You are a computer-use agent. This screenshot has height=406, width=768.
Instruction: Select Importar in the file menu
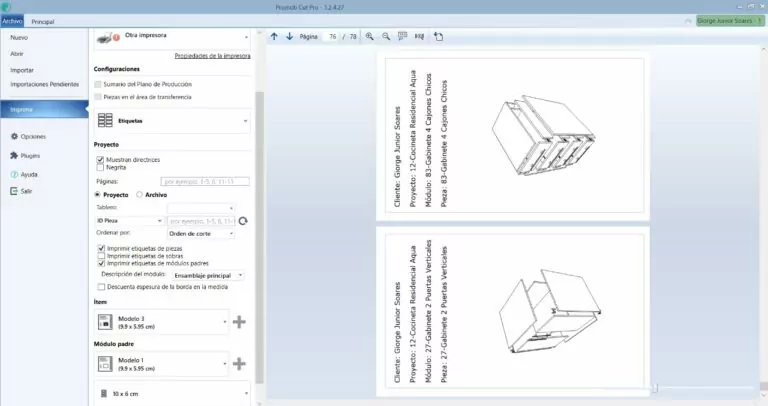[x=22, y=70]
